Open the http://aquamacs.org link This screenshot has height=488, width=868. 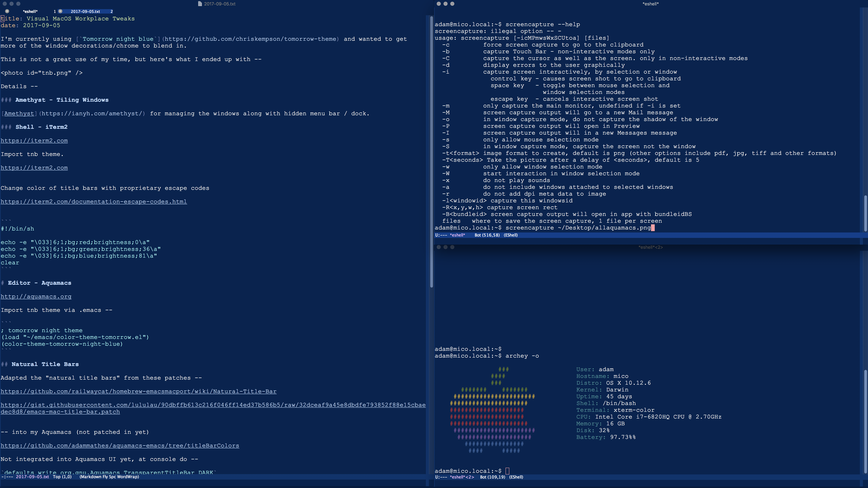[x=36, y=297]
